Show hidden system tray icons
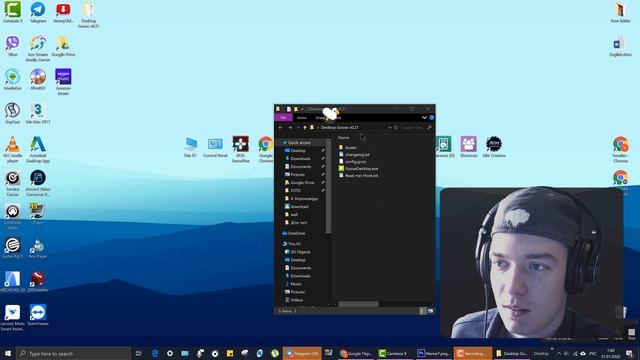 [558, 353]
